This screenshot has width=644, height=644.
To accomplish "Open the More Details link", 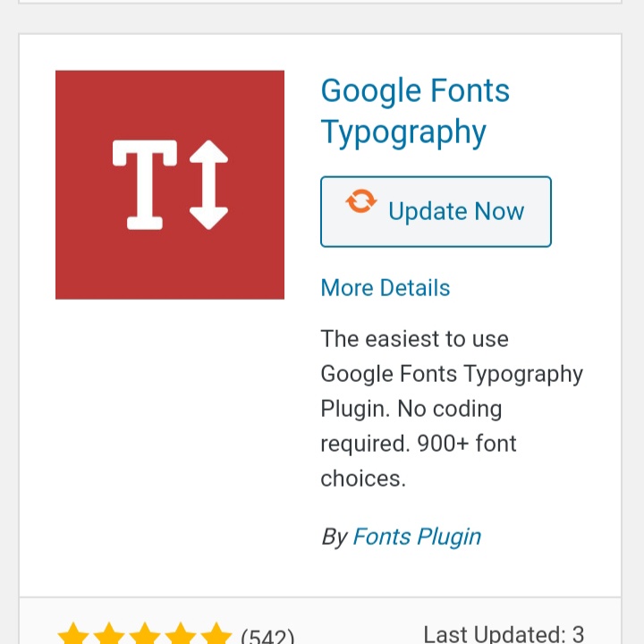I will pyautogui.click(x=385, y=288).
